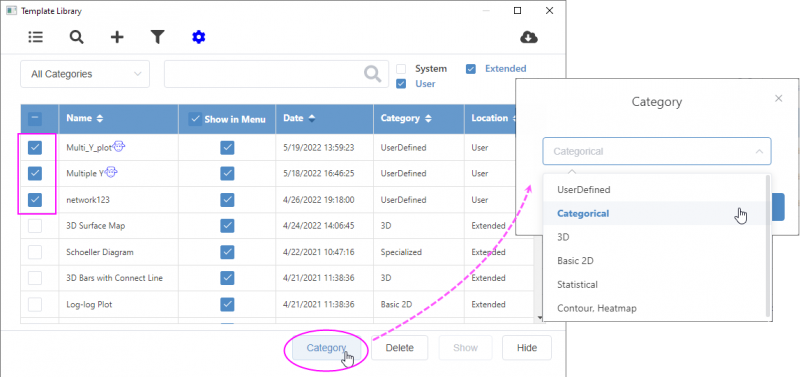Sort by Date column arrow
Viewport: 800px width, 377px height.
311,118
